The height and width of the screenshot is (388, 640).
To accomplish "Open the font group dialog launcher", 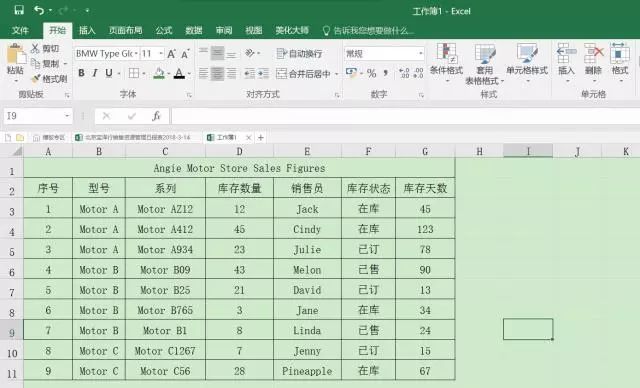I will [189, 95].
